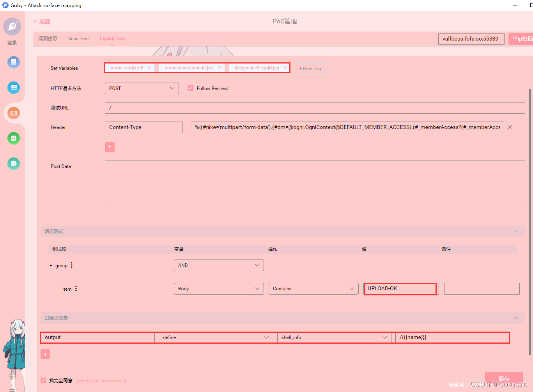Open the shell_info dropdown
The height and width of the screenshot is (392, 533).
click(333, 337)
